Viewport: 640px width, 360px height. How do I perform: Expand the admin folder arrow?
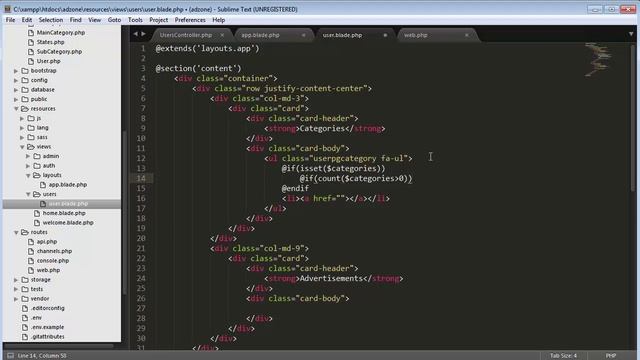(28, 156)
